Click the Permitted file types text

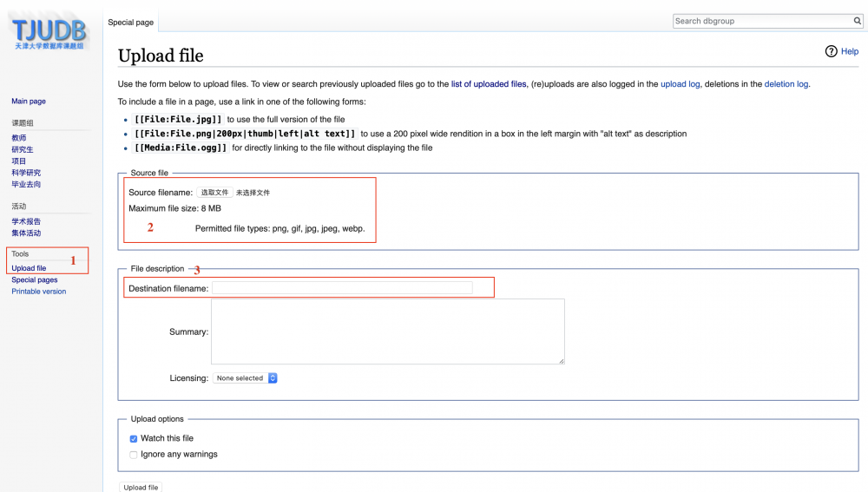pyautogui.click(x=280, y=228)
